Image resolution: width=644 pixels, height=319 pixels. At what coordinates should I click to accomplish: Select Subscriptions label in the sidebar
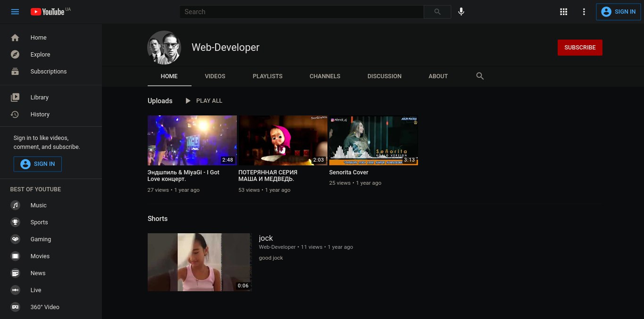(49, 72)
